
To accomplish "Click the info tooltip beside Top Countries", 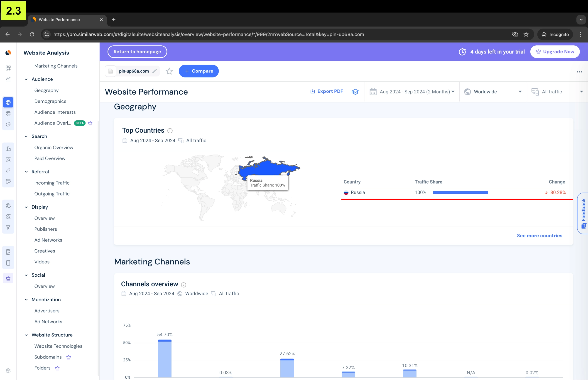I will pos(170,131).
